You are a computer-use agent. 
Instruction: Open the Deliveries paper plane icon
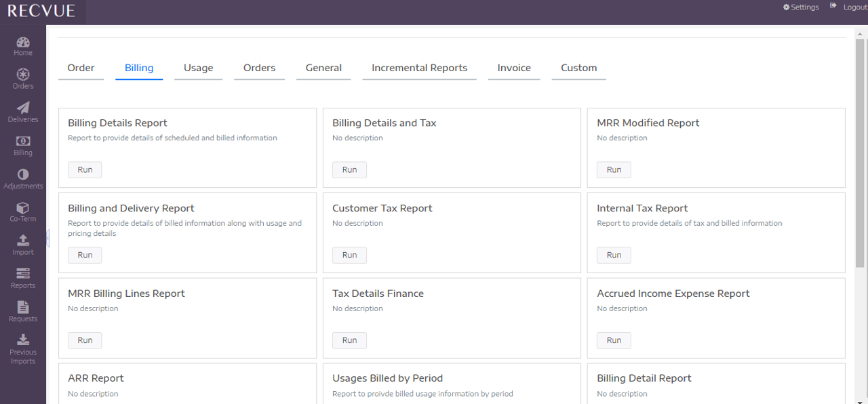tap(23, 108)
